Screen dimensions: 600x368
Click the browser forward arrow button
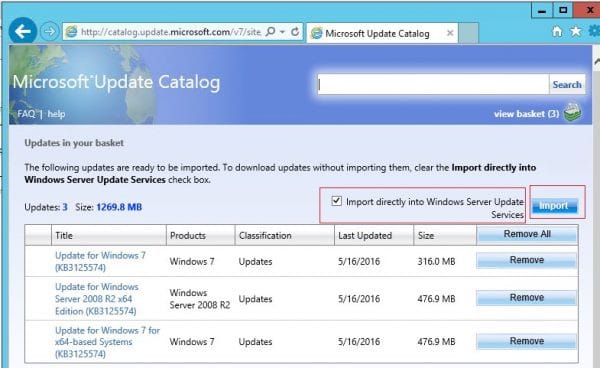point(49,31)
